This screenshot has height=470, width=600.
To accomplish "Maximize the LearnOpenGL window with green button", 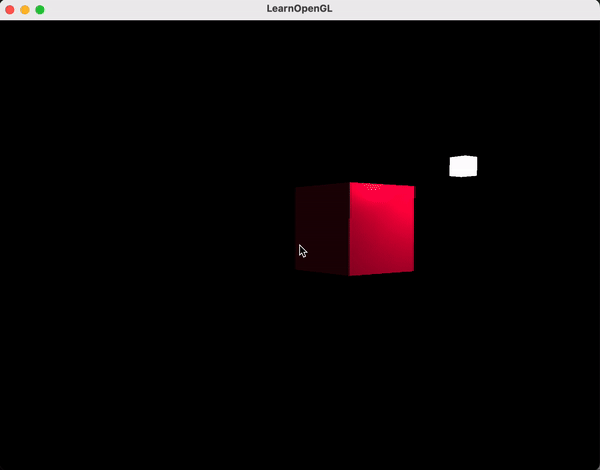I will click(40, 10).
